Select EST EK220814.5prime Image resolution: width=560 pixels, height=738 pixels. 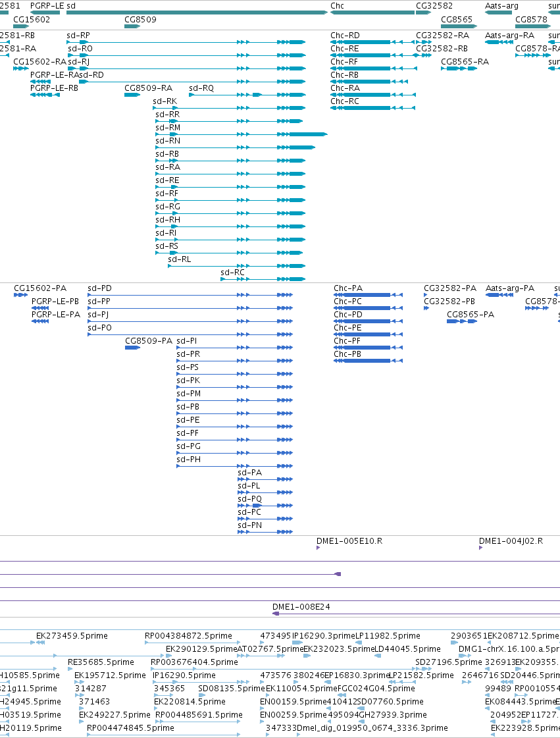click(x=157, y=708)
